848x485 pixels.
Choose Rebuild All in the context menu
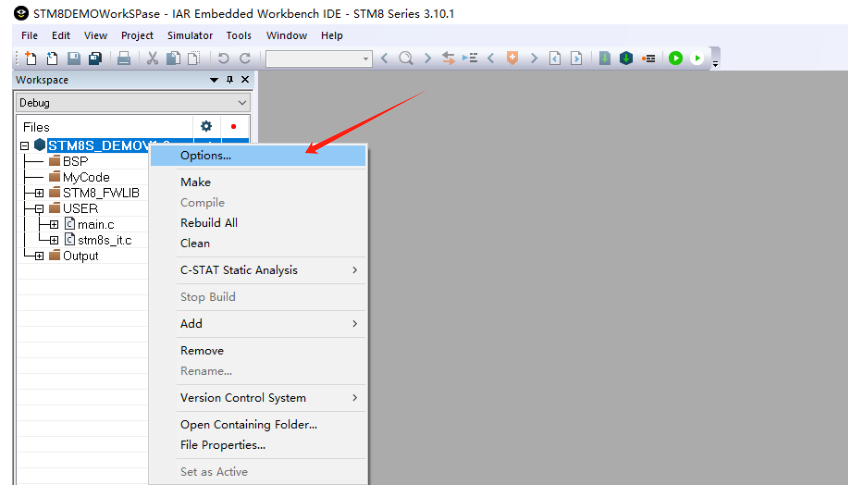coord(259,223)
